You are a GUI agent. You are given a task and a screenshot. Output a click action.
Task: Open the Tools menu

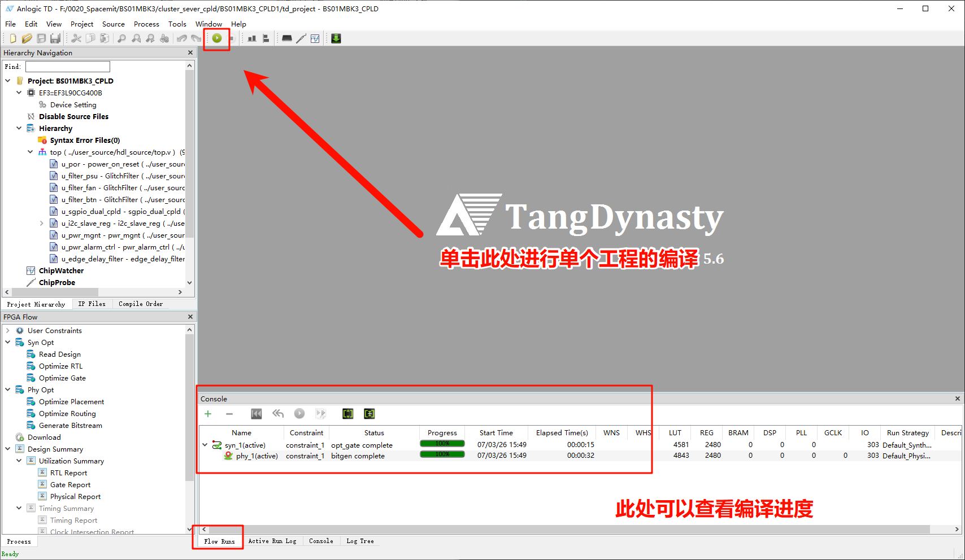177,24
